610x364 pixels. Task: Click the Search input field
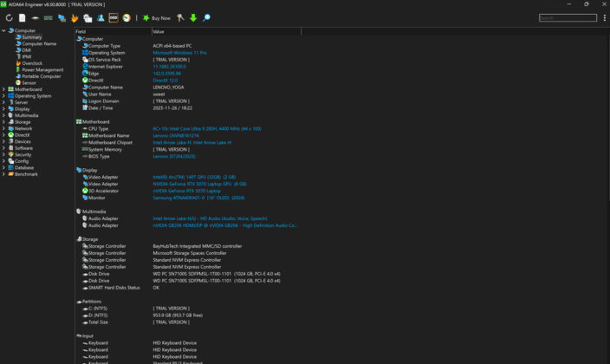coord(568,18)
